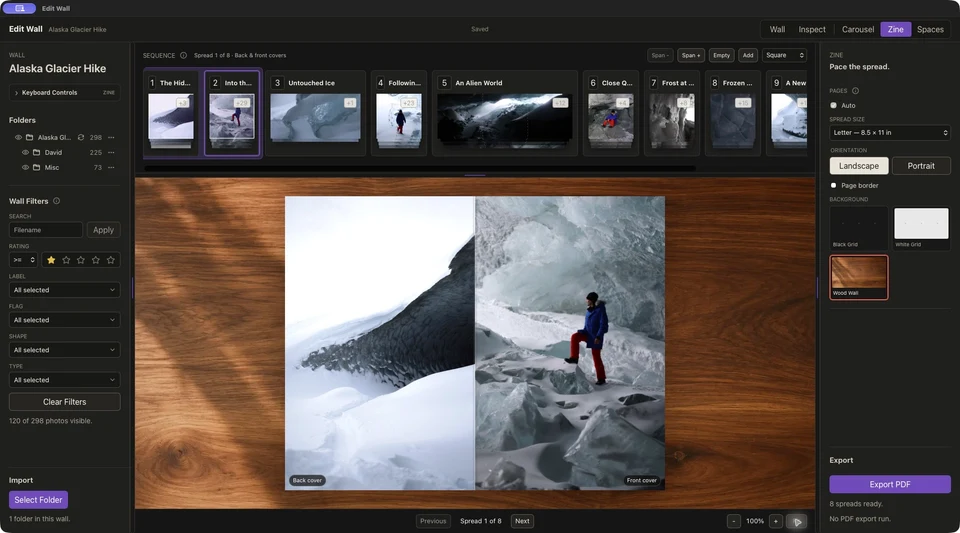Click the Sequence info icon
This screenshot has height=533, width=960.
click(x=183, y=55)
